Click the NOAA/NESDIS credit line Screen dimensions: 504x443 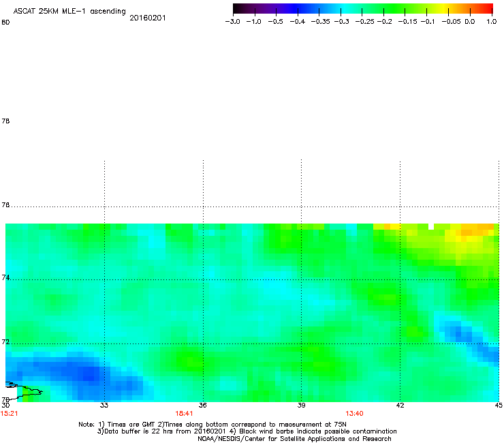(x=294, y=439)
